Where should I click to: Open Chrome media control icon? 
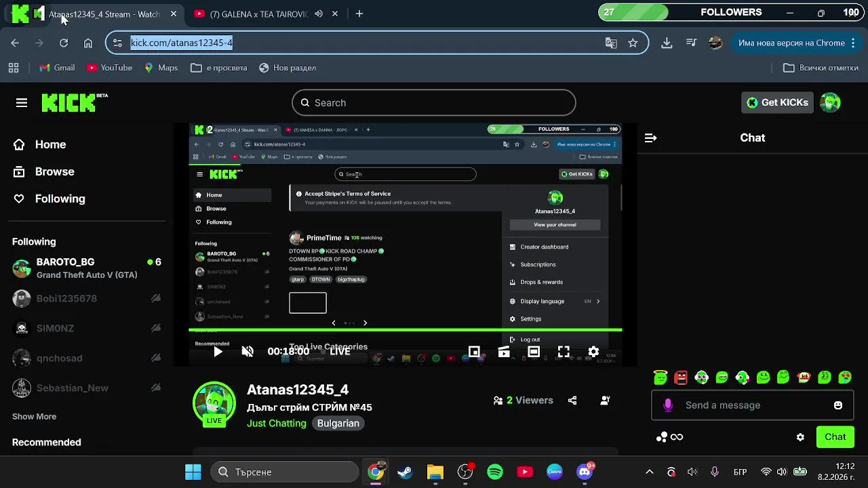coord(691,43)
